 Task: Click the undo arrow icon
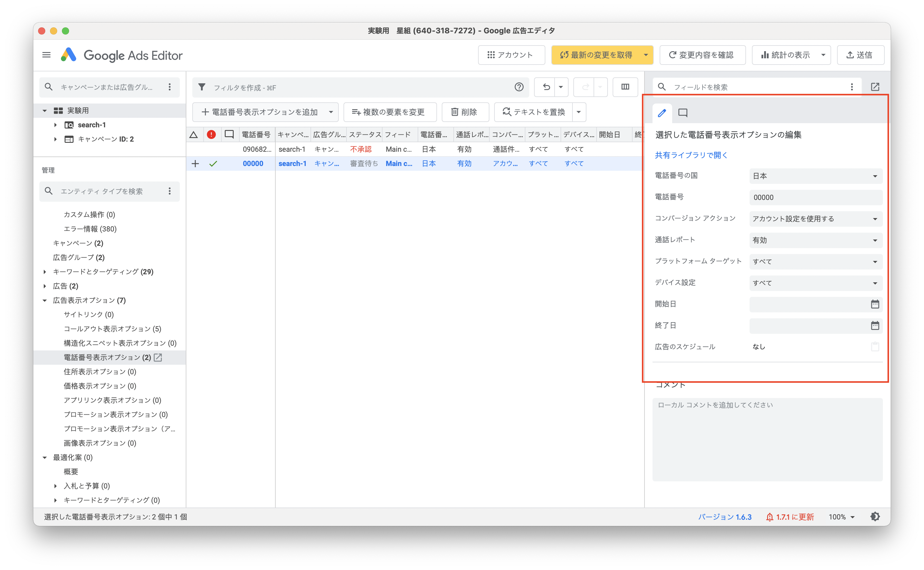pyautogui.click(x=546, y=87)
